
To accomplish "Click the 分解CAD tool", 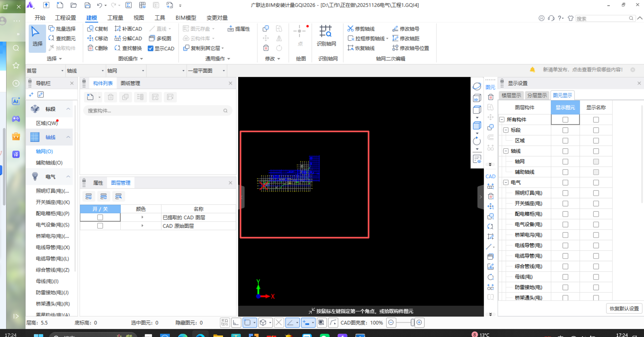I will point(128,38).
